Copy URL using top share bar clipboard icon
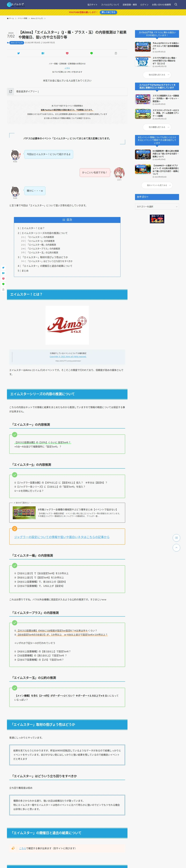The width and height of the screenshot is (186, 868). 116,53
